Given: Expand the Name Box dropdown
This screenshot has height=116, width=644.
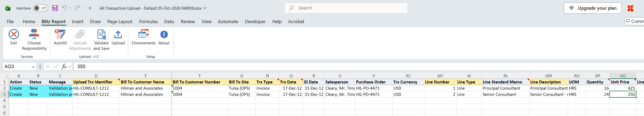Looking at the screenshot, I should [33, 66].
